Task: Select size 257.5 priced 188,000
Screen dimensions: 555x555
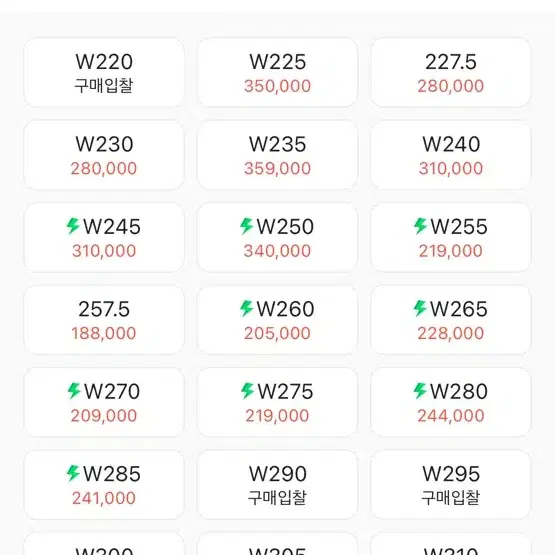Action: point(104,320)
